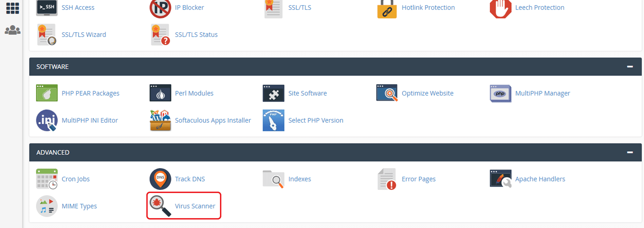Open the Apache Handlers icon
The image size is (644, 228).
(500, 179)
